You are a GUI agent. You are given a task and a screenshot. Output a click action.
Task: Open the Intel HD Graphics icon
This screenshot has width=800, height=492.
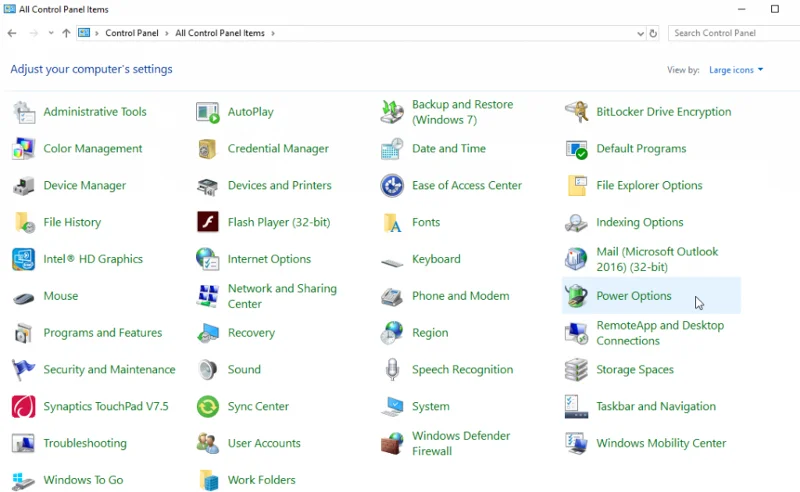[23, 259]
